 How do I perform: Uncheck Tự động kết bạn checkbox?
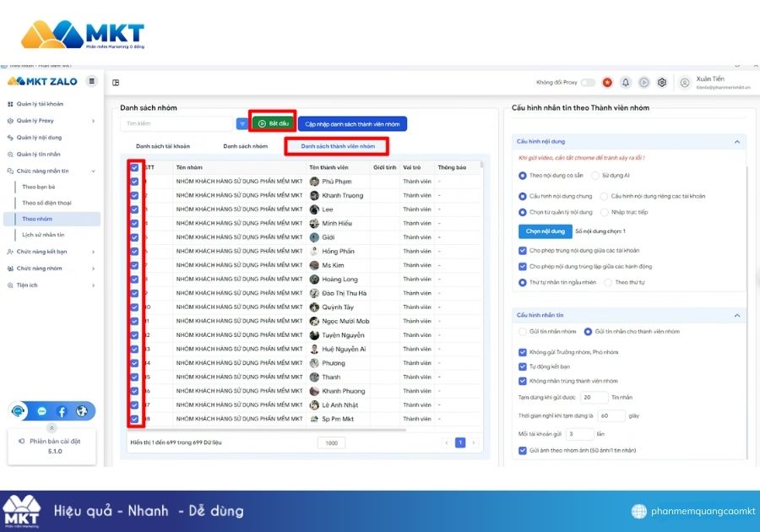[x=522, y=366]
